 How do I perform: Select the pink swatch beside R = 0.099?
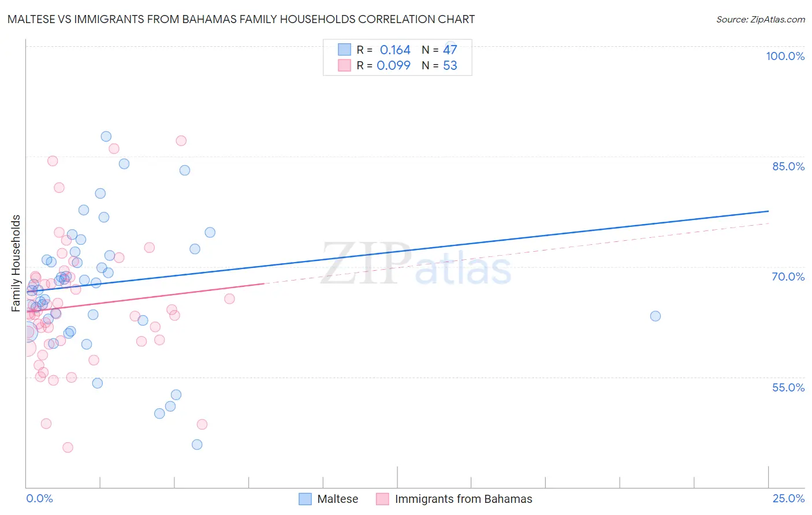[344, 65]
